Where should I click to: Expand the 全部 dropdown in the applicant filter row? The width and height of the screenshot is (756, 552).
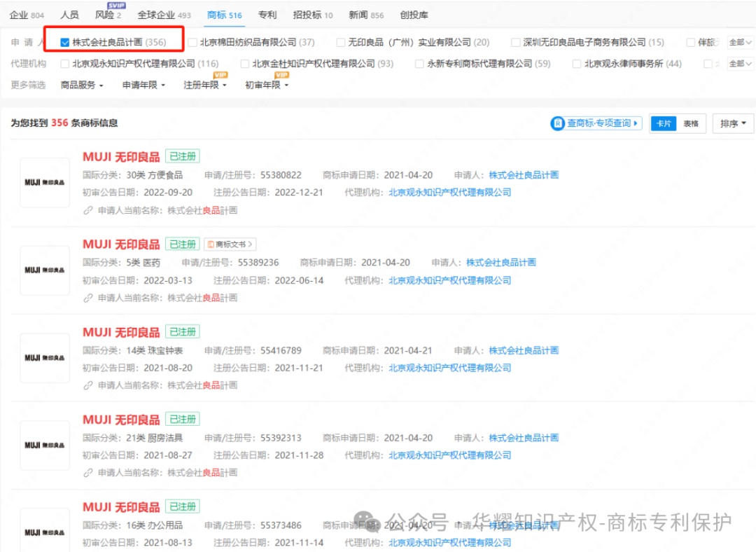[740, 43]
